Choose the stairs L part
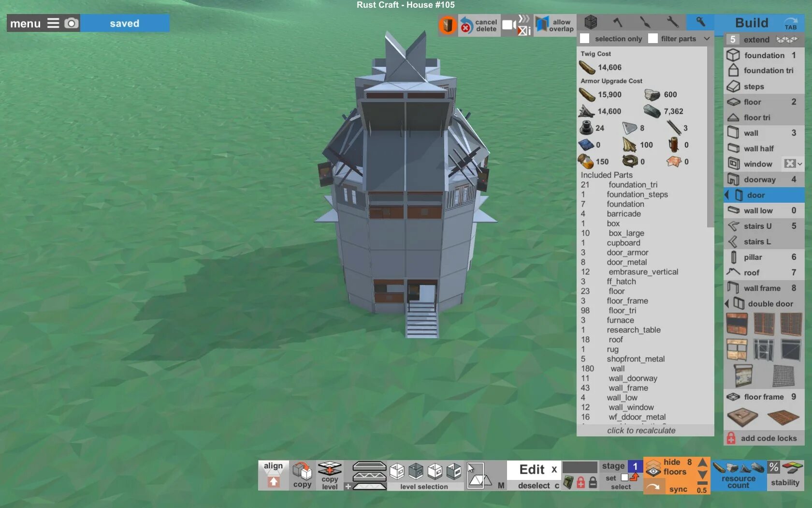 pos(764,241)
